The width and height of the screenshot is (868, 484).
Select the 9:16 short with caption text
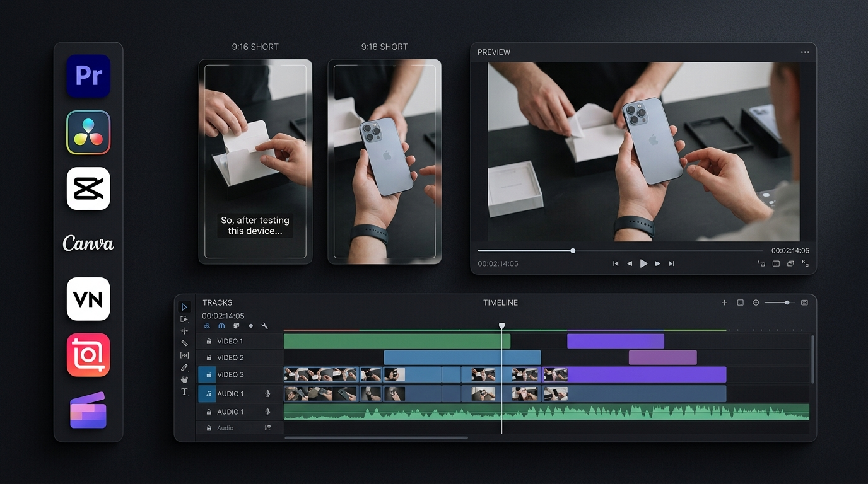point(255,161)
